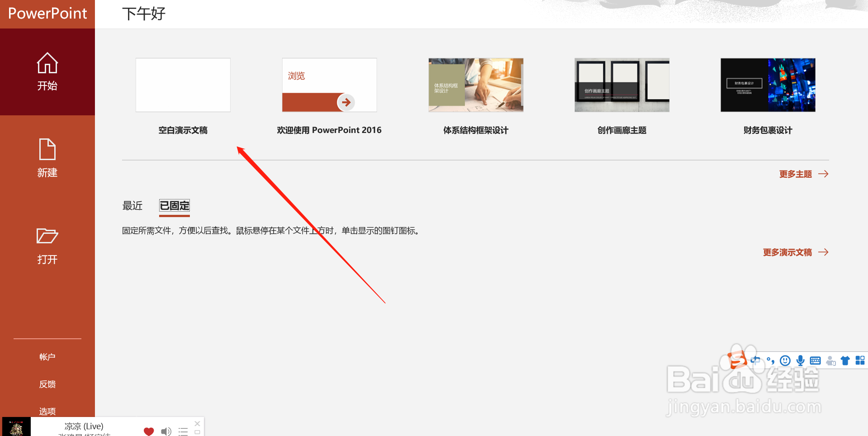Click the 更多演示文稿 link
The height and width of the screenshot is (436, 868).
(x=795, y=252)
